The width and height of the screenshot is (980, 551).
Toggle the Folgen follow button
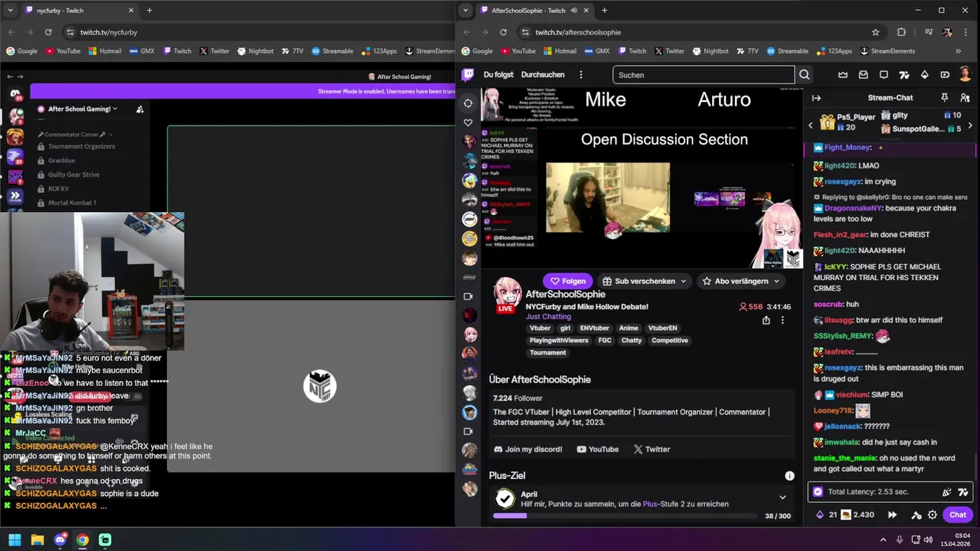click(567, 281)
